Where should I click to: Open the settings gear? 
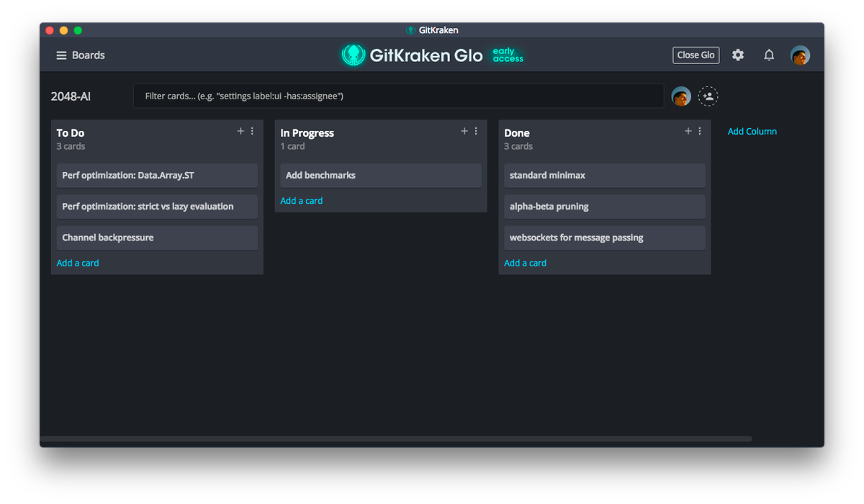coord(738,55)
